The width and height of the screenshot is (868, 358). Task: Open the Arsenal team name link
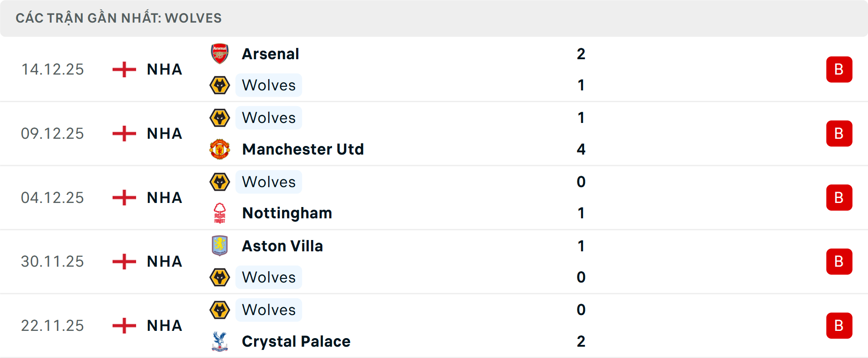[x=270, y=53]
